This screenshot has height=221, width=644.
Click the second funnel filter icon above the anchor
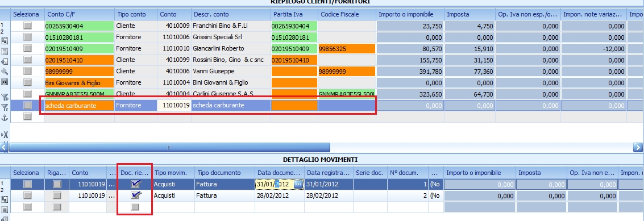pos(5,107)
